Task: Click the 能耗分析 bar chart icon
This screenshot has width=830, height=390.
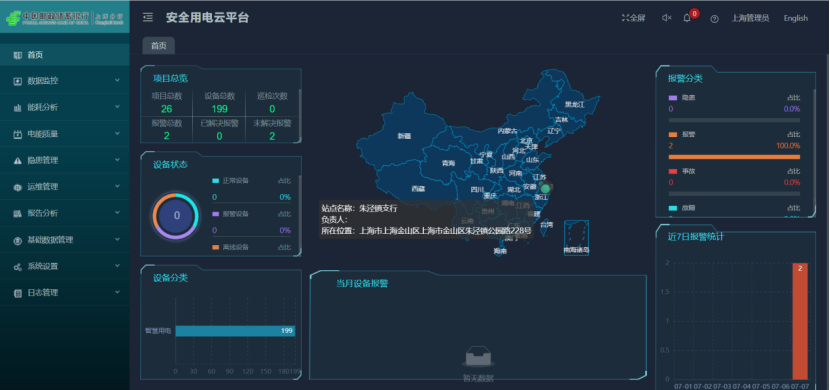Action: (x=17, y=107)
